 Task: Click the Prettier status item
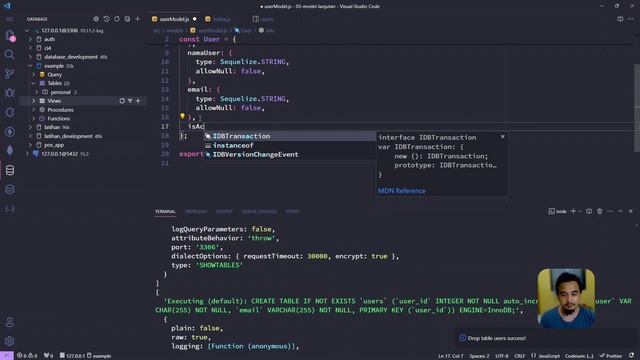click(x=610, y=356)
